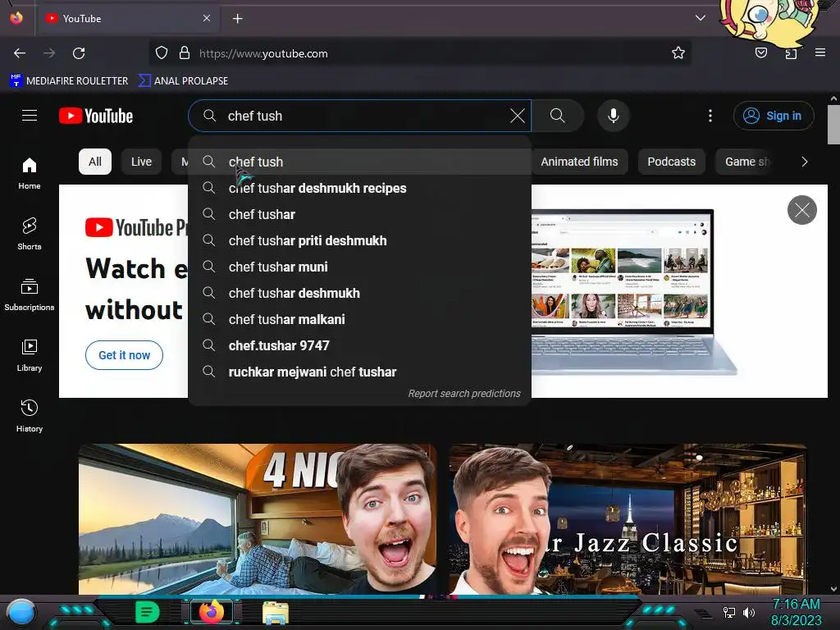Click the search magnifier button
The image size is (840, 630).
click(558, 116)
